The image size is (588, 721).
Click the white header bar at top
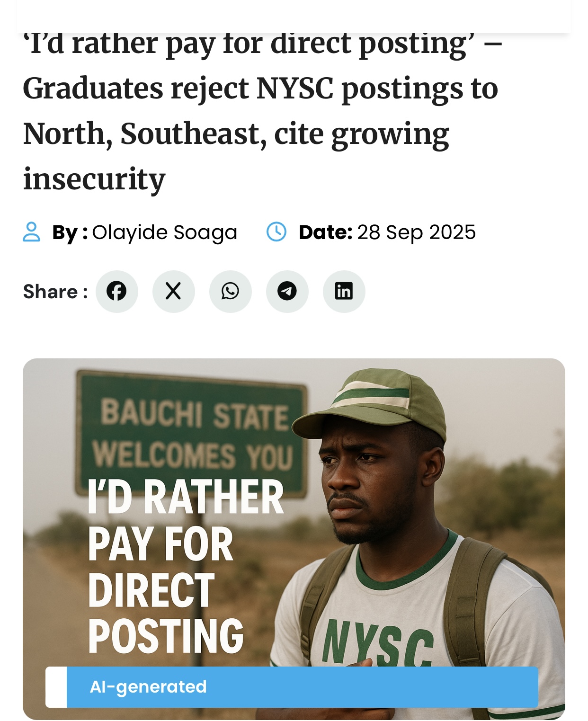click(294, 14)
